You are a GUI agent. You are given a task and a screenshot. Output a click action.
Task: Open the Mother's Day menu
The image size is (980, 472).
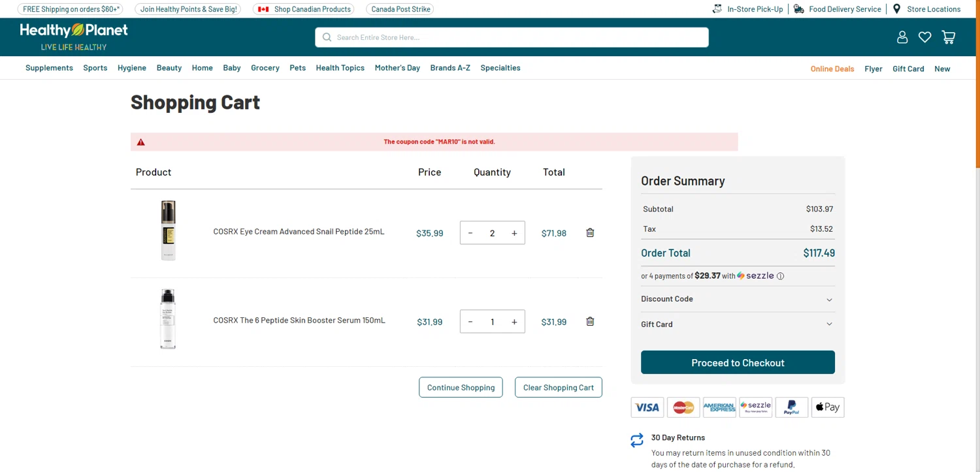397,68
